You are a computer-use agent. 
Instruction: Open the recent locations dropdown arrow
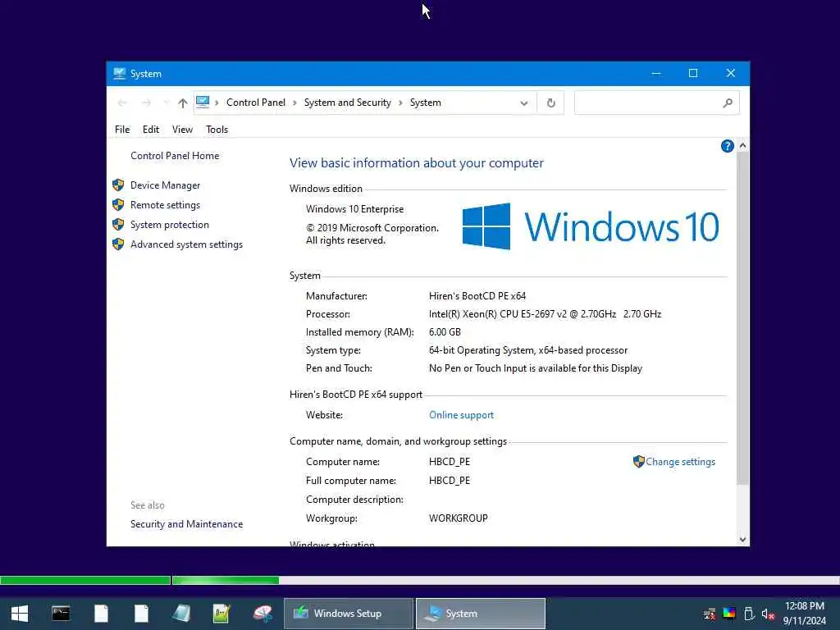166,103
